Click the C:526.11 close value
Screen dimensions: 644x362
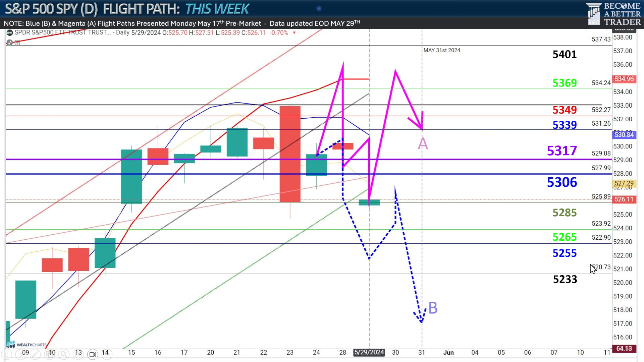point(254,33)
